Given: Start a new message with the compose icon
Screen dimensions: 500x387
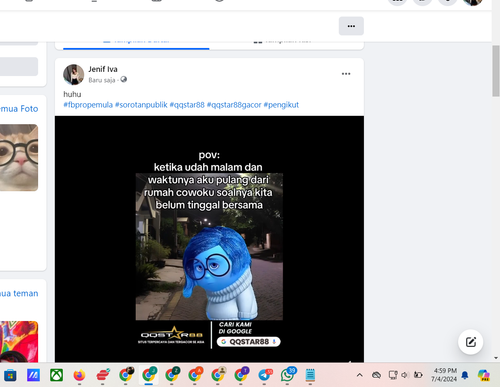Looking at the screenshot, I should tap(471, 342).
